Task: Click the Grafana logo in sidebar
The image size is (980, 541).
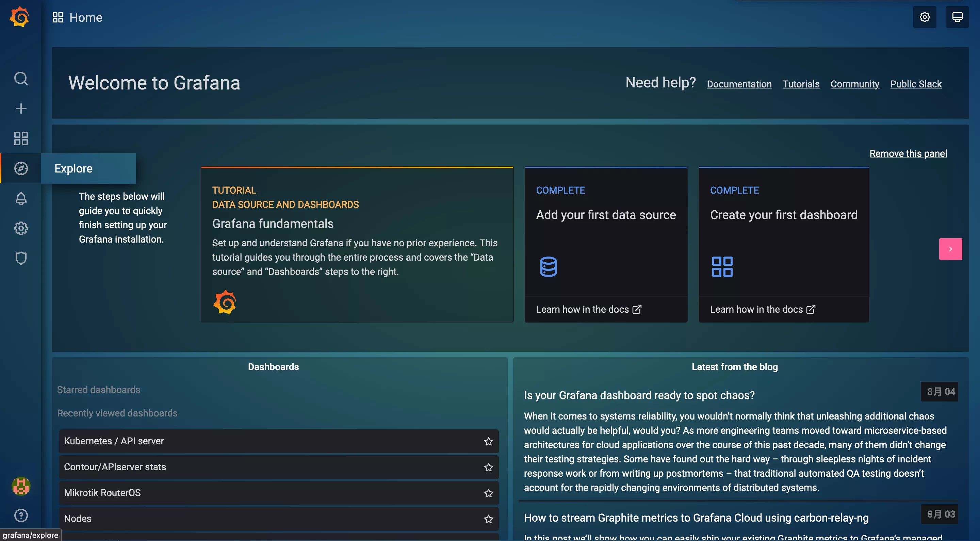Action: point(19,17)
